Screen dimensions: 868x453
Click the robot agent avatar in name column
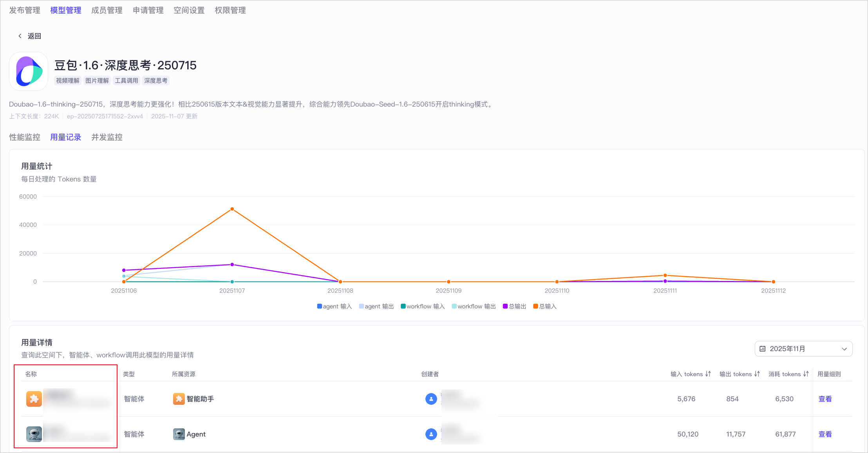34,434
